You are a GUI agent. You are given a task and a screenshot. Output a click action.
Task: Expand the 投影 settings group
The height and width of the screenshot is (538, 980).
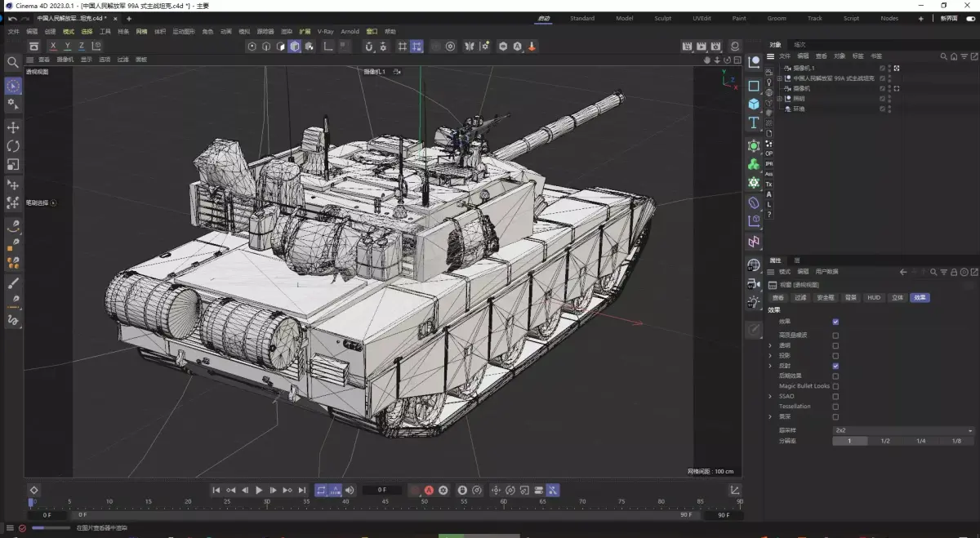[770, 355]
